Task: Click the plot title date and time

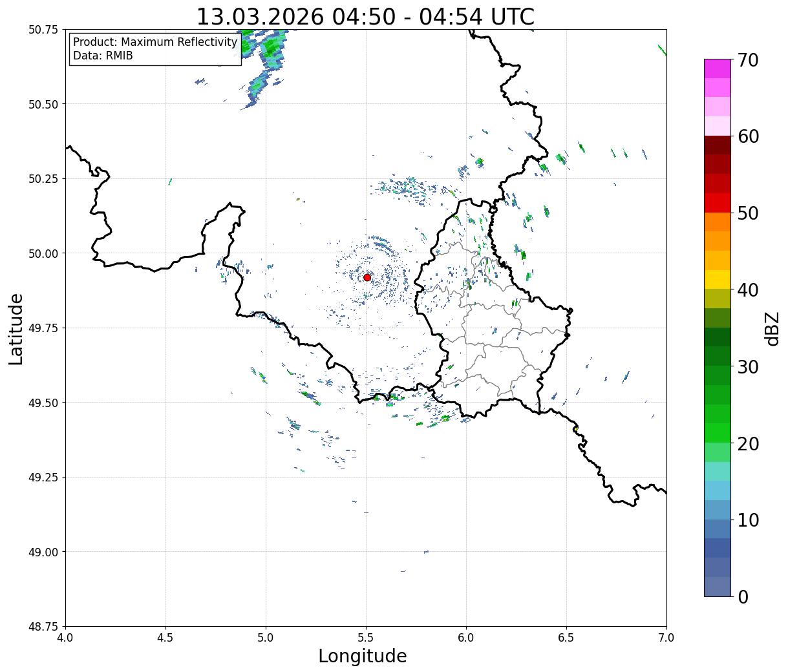Action: (x=365, y=16)
